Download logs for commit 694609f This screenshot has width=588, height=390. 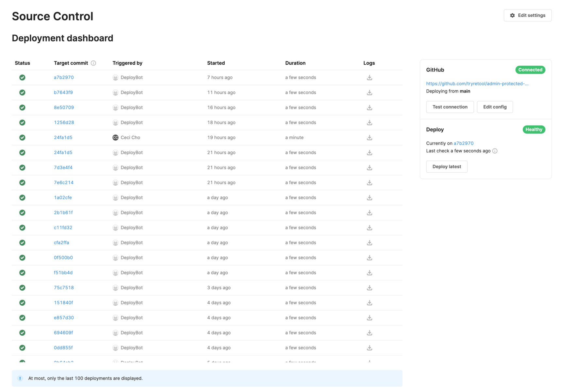(x=369, y=333)
